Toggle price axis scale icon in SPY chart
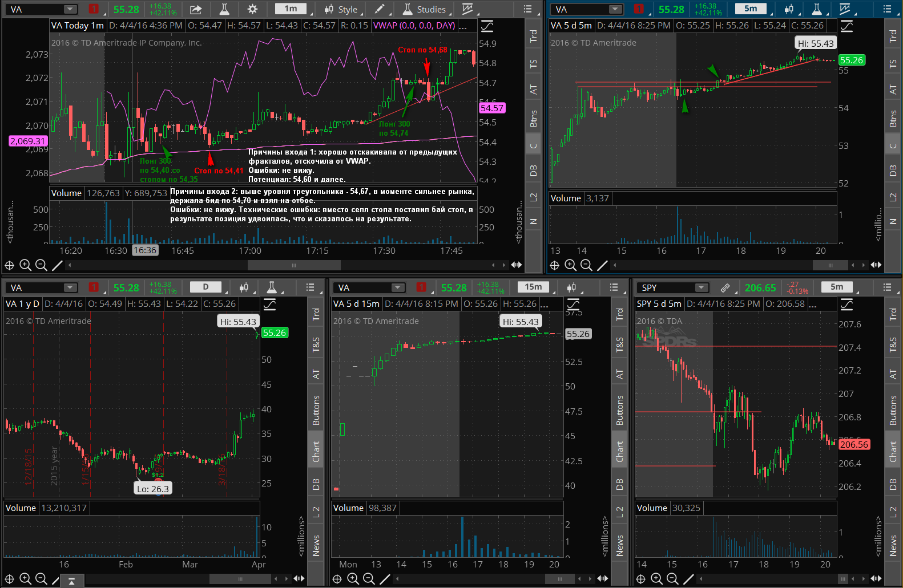The width and height of the screenshot is (903, 588). point(846,305)
